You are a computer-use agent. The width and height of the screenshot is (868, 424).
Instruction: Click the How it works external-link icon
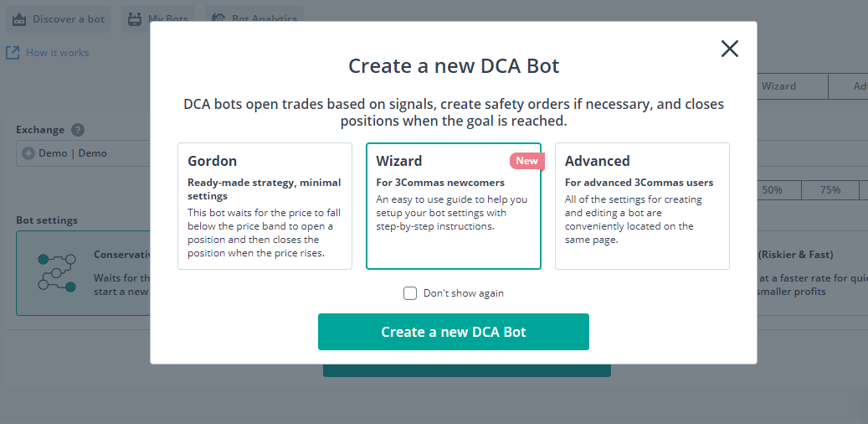[13, 53]
